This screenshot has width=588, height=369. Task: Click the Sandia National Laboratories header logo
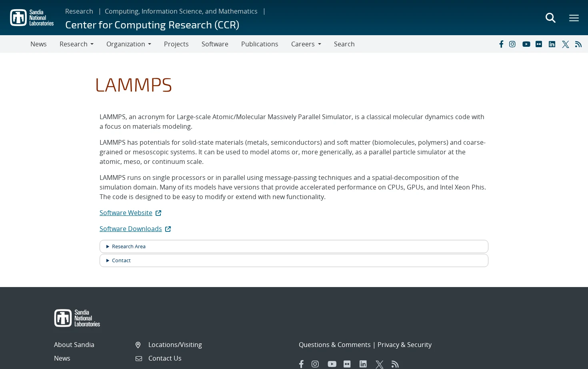tap(32, 18)
